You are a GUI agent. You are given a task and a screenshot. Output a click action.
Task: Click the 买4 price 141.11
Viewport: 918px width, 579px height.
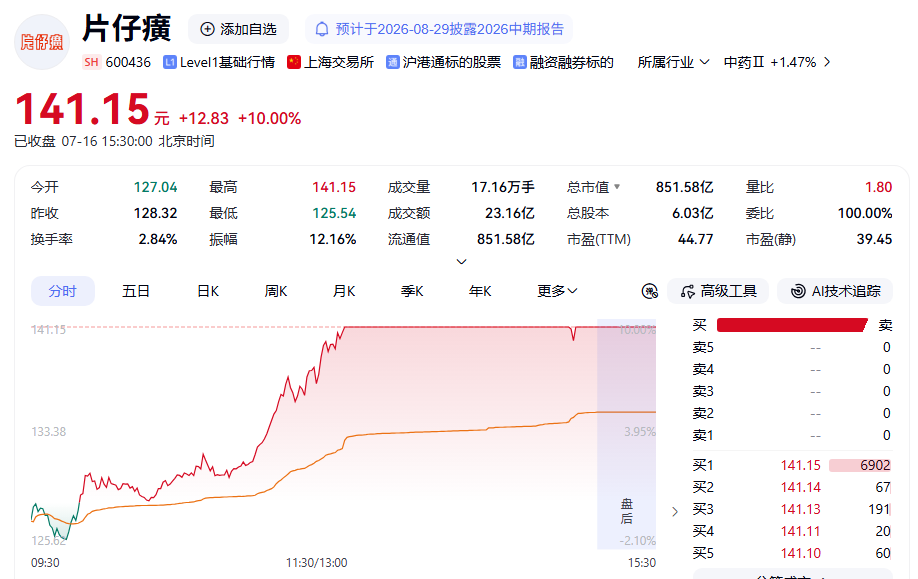click(800, 532)
